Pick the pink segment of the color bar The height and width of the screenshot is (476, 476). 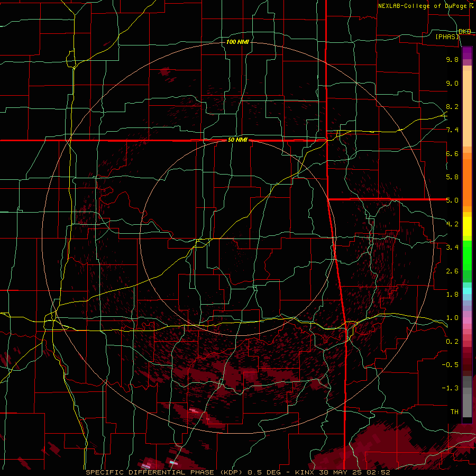pos(467,320)
